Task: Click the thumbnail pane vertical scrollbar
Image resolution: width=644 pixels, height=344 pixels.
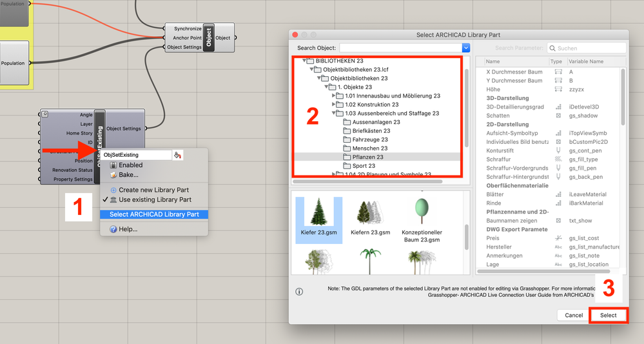Action: click(466, 237)
